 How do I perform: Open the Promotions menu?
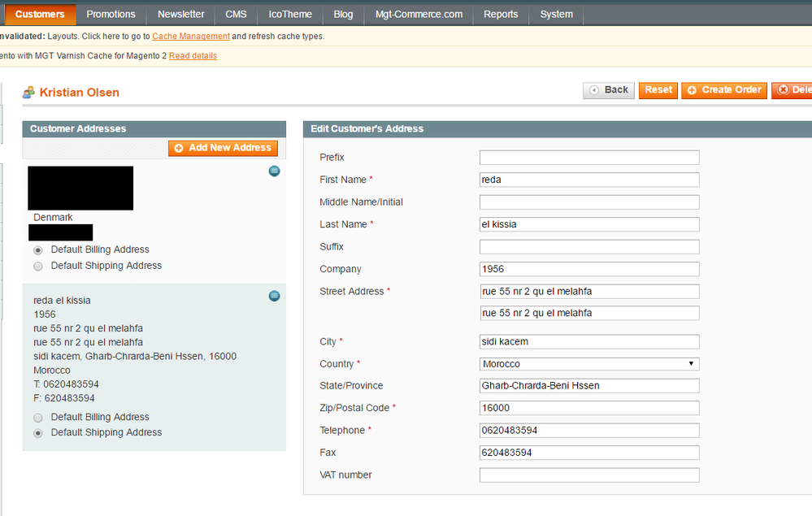pos(111,15)
